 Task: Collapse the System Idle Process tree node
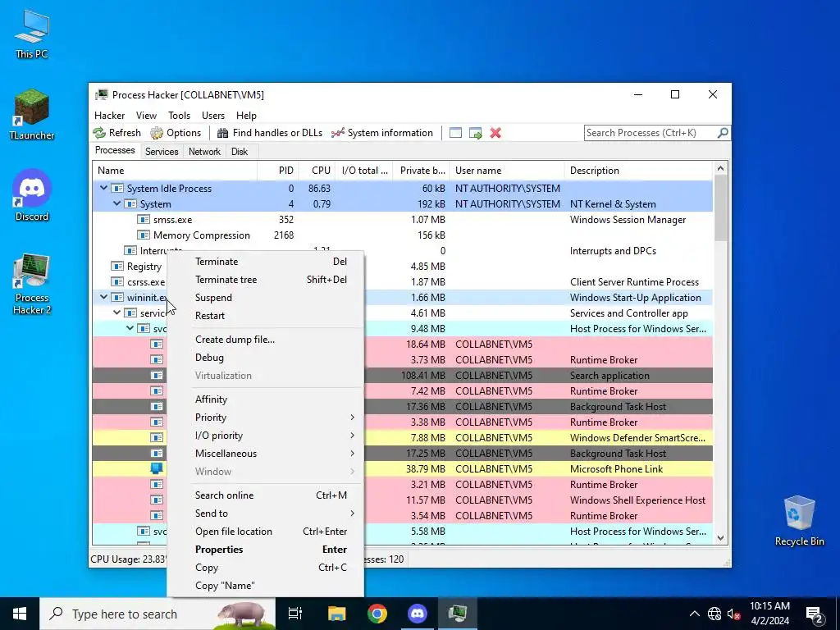(103, 188)
